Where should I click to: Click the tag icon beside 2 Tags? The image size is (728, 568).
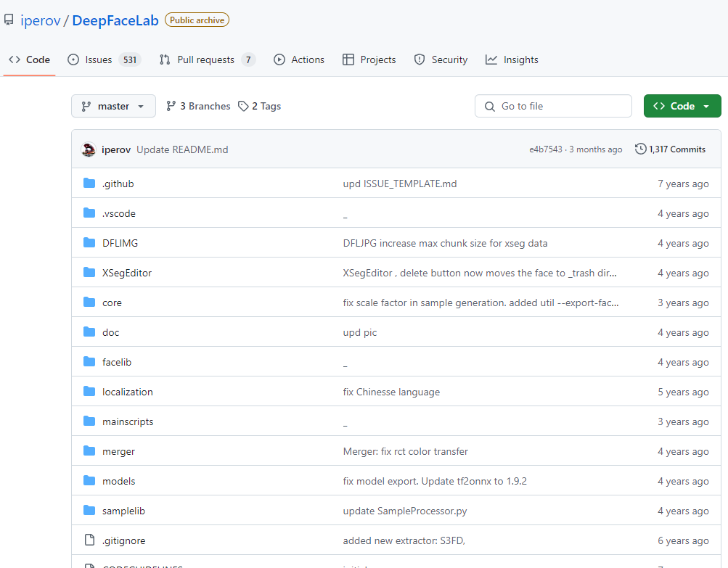(x=243, y=106)
